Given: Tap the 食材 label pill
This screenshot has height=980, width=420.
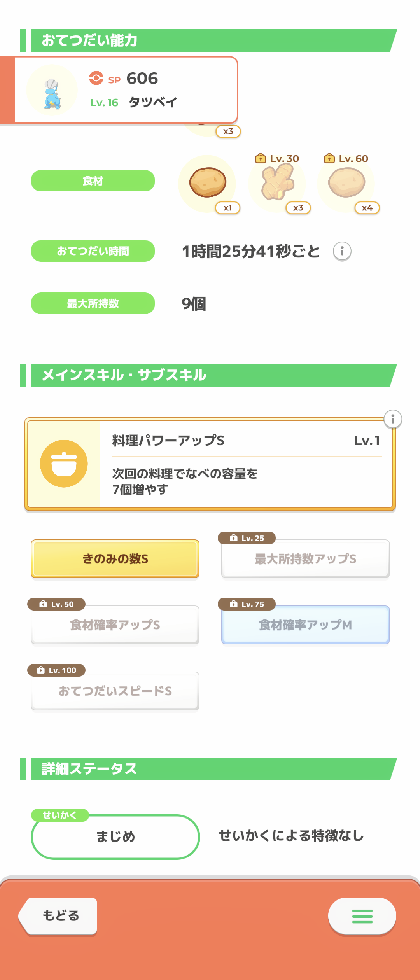Looking at the screenshot, I should 93,181.
